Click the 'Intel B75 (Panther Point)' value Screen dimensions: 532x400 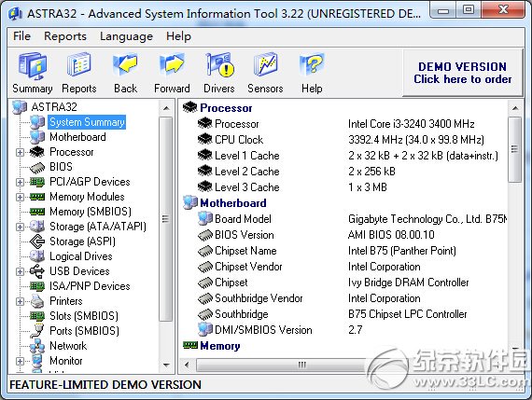[x=402, y=251]
